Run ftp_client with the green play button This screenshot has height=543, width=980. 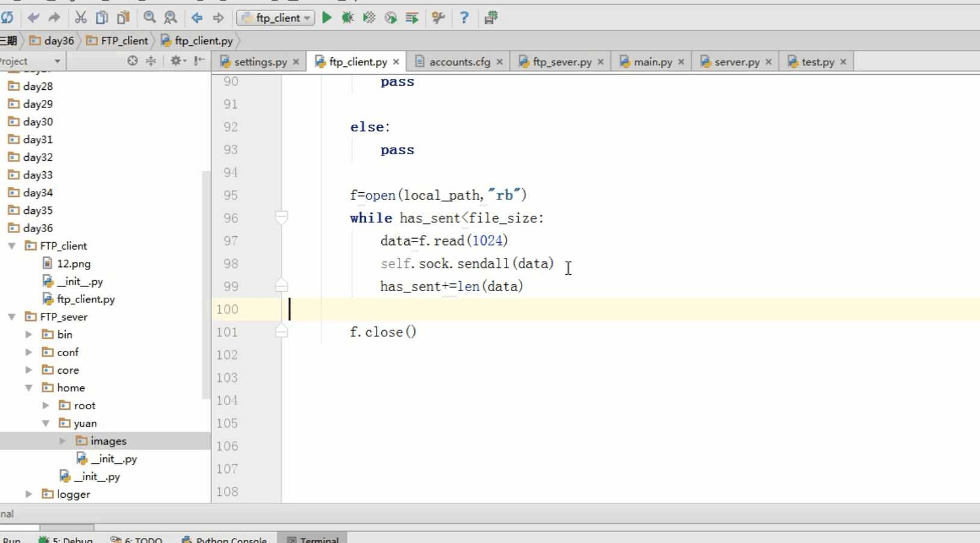click(327, 17)
